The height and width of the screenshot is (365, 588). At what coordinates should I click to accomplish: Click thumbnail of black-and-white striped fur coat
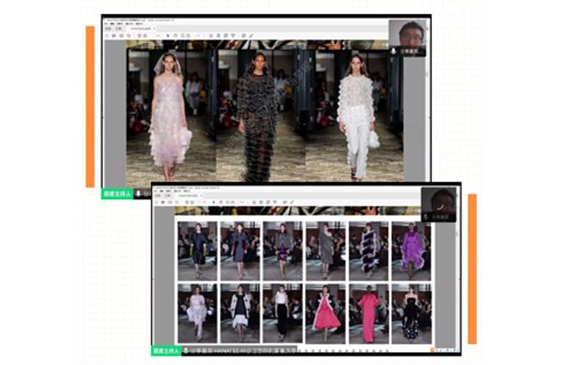pyautogui.click(x=369, y=251)
